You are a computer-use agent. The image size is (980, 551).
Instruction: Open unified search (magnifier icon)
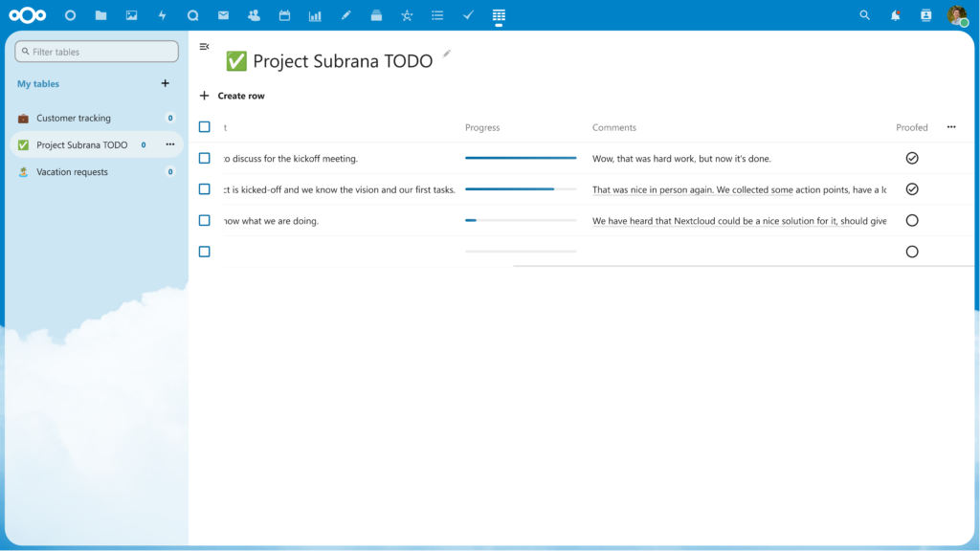tap(864, 15)
